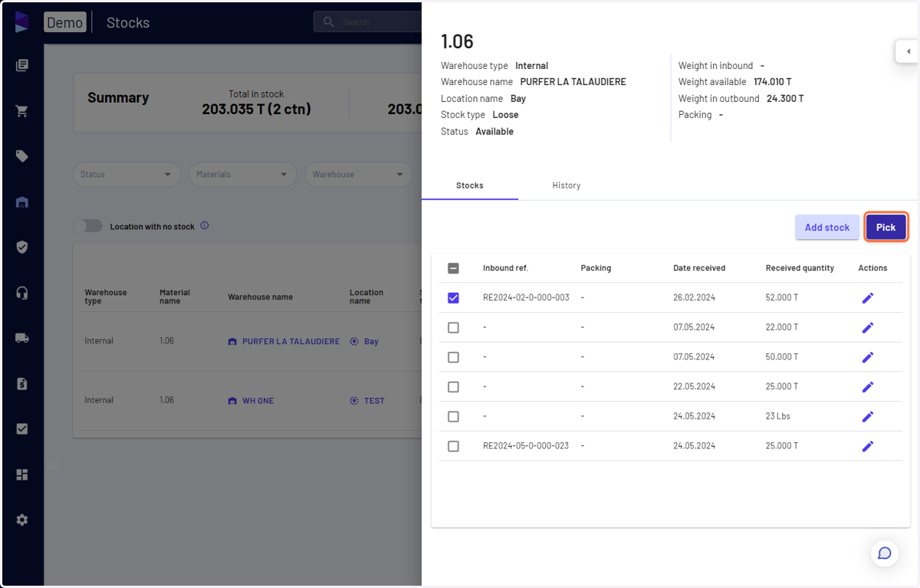Image resolution: width=920 pixels, height=588 pixels.
Task: Click the 52.000 T quantity cell
Action: [x=782, y=297]
